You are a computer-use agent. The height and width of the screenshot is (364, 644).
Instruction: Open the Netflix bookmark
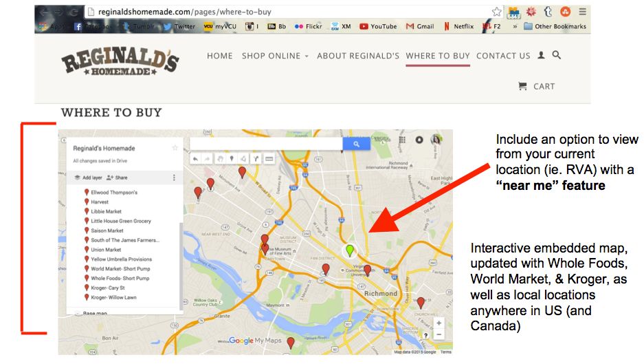[x=458, y=26]
